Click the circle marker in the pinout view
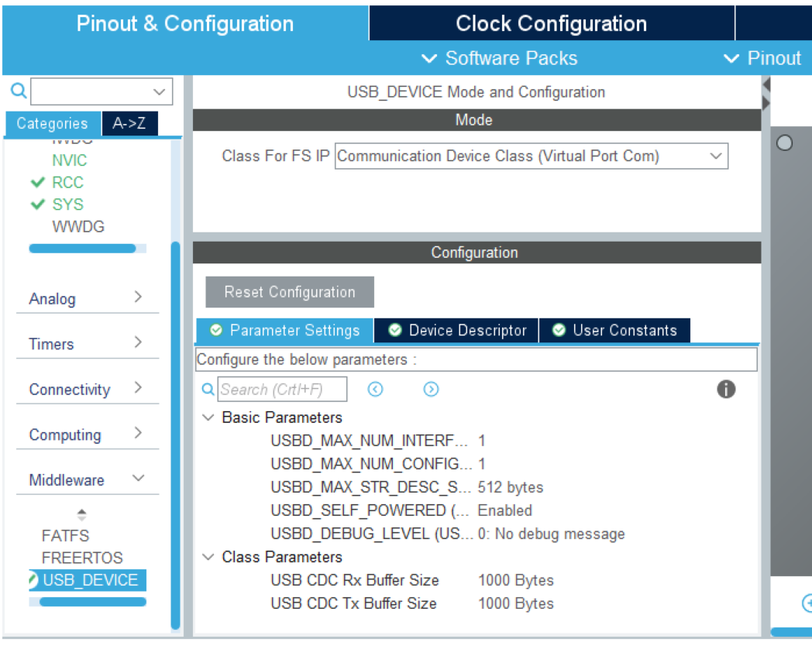 [x=784, y=143]
